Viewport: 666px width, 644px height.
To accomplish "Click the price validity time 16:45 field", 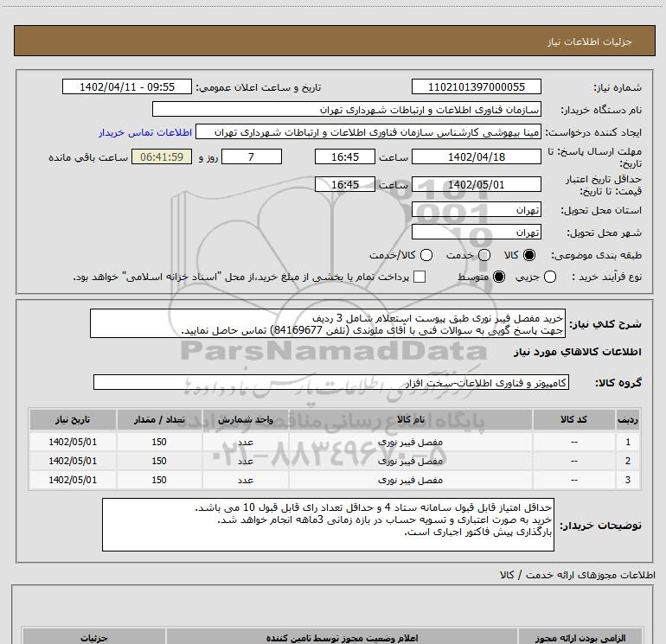I will [345, 184].
